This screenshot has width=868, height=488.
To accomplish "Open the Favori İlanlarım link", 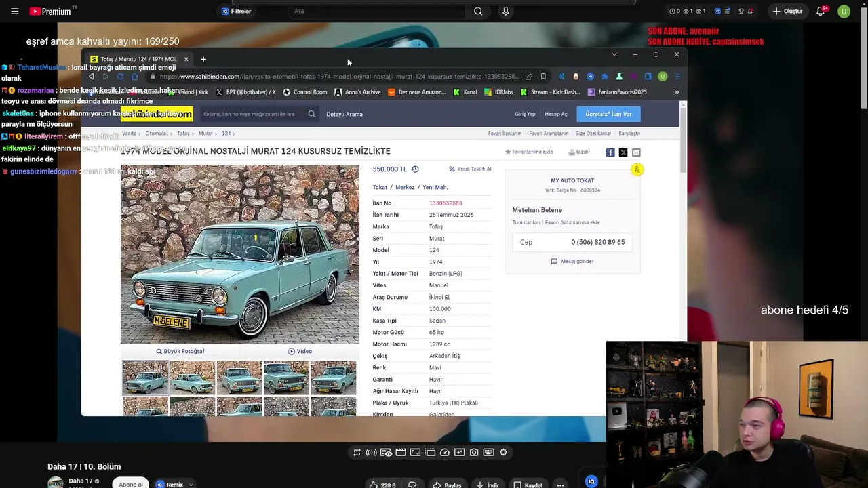I will point(505,134).
